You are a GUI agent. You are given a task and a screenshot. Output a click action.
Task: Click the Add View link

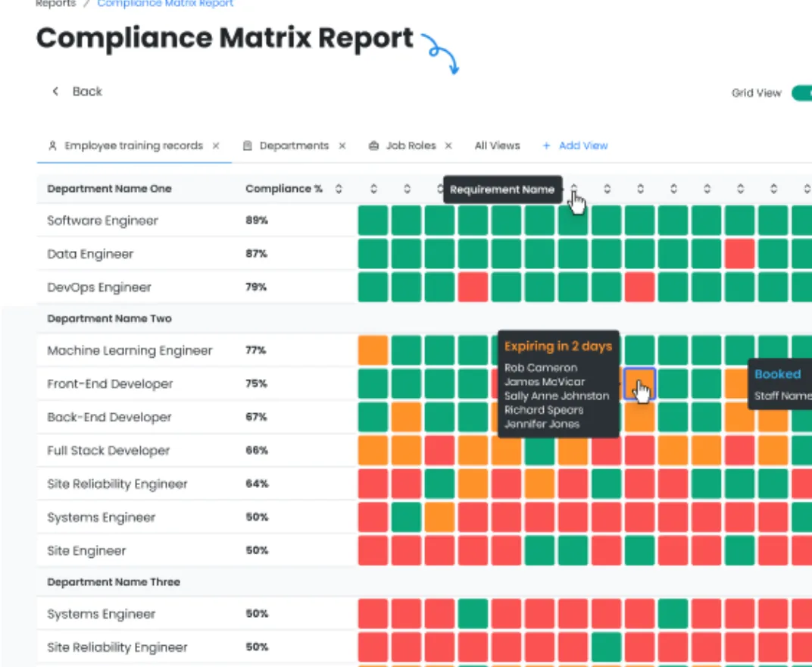[x=583, y=146]
